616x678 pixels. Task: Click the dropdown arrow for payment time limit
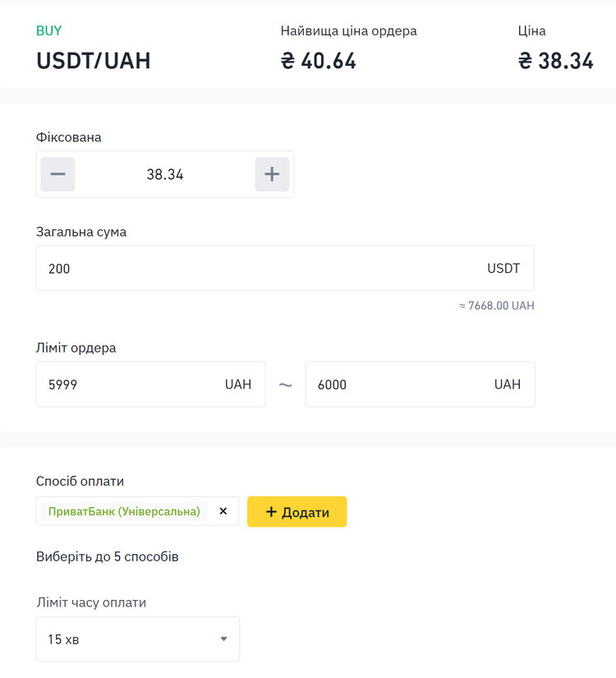223,639
